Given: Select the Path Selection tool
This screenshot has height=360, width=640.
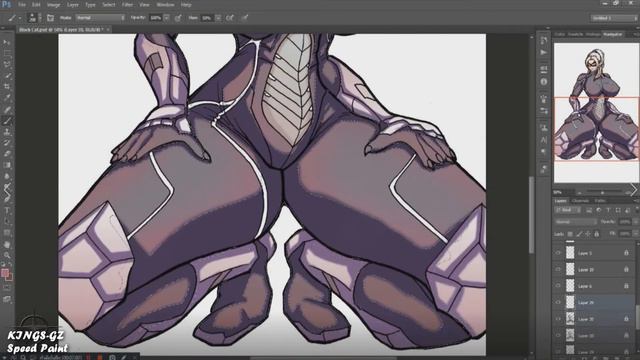Looking at the screenshot, I should pyautogui.click(x=7, y=222).
